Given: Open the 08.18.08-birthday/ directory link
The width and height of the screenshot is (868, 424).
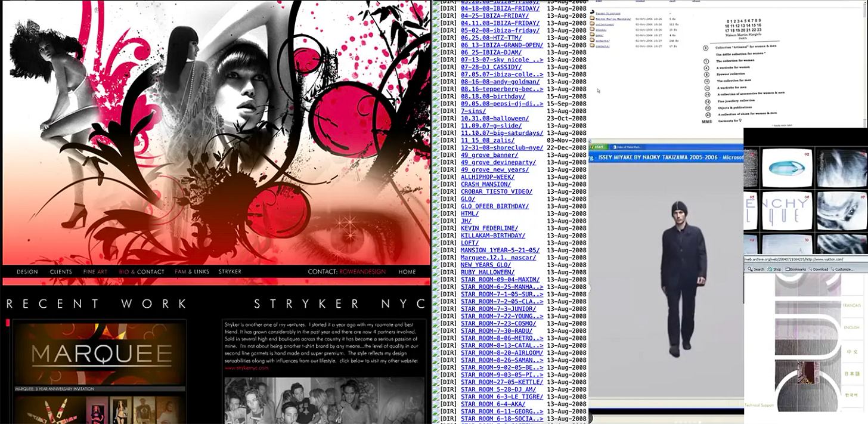Looking at the screenshot, I should (x=493, y=96).
